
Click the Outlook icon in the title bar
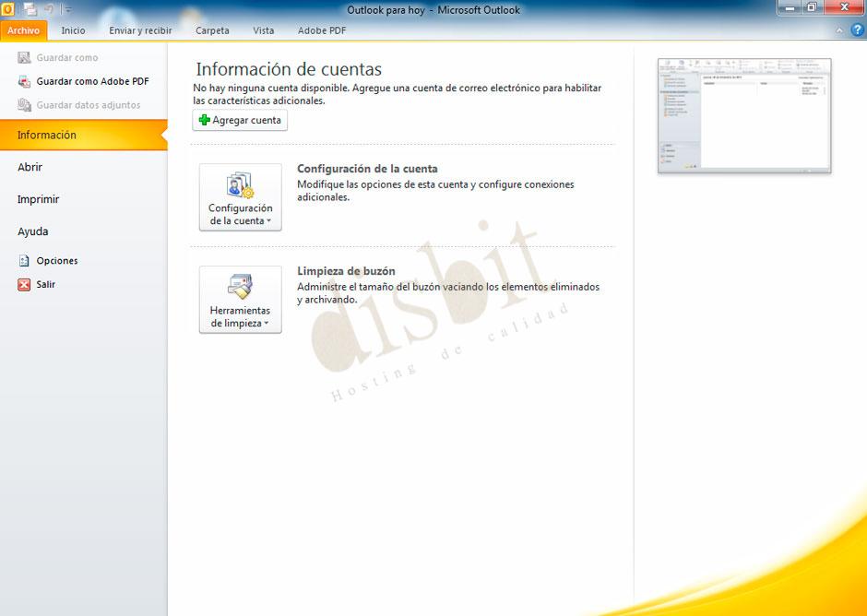coord(8,8)
